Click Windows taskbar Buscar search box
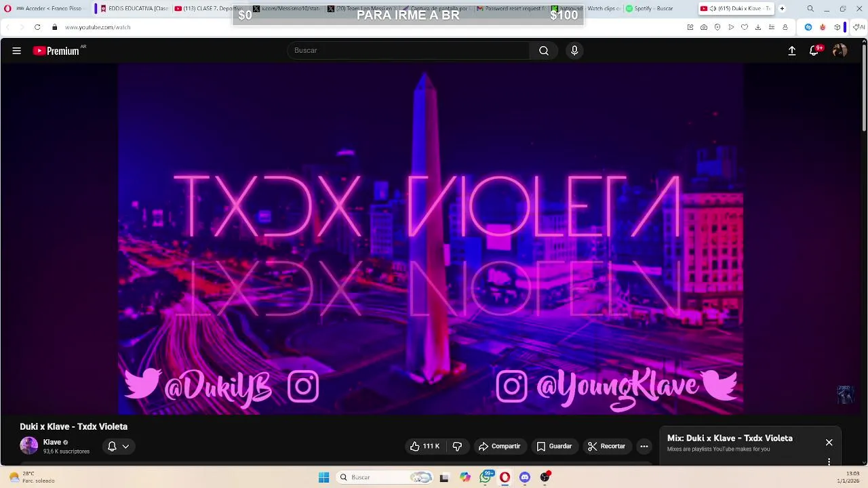 tap(385, 477)
